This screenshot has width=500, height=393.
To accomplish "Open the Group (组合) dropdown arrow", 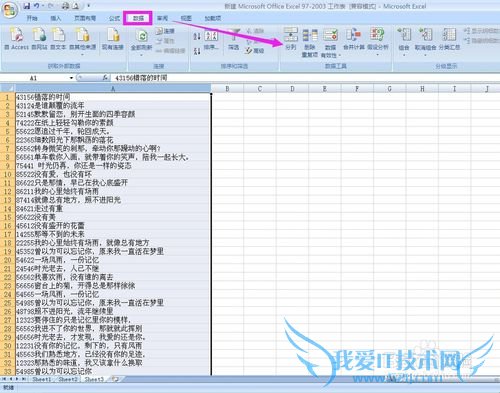I will click(x=404, y=55).
